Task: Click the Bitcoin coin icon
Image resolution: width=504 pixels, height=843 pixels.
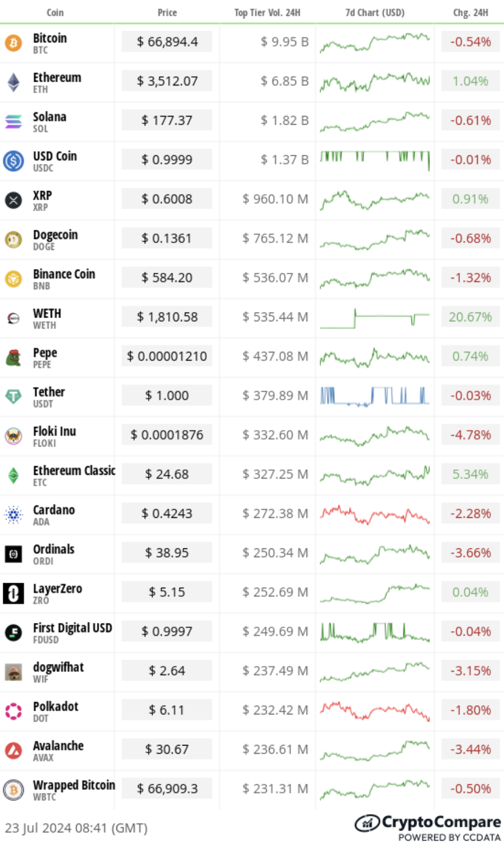Action: pos(14,42)
